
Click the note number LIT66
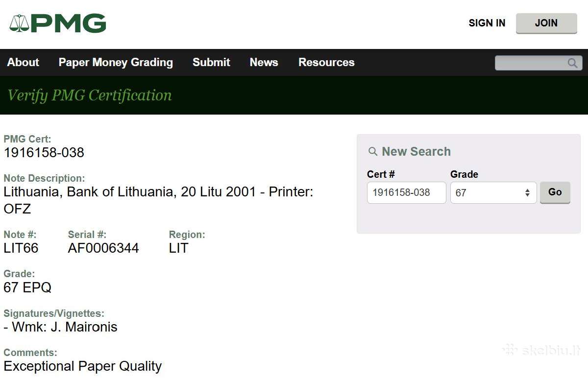(x=21, y=248)
